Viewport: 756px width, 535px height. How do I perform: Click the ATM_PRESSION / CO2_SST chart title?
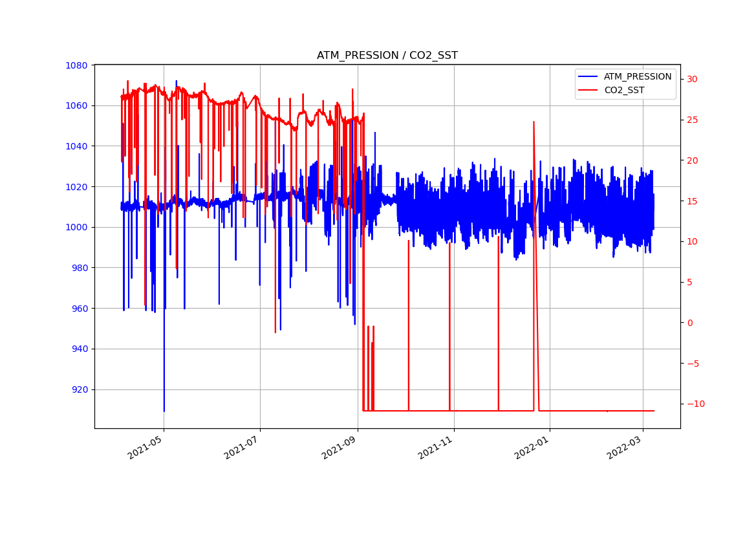coord(387,56)
